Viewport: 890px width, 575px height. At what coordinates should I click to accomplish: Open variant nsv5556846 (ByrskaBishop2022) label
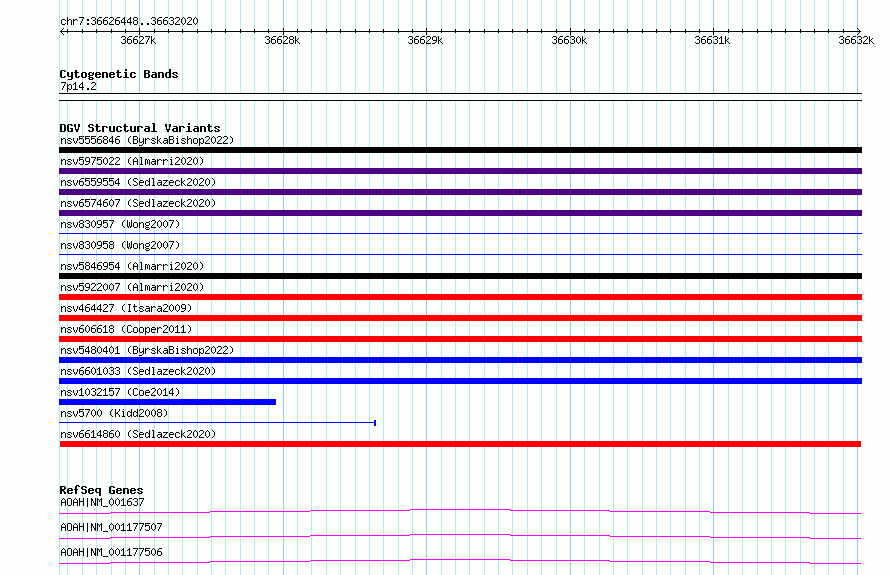point(147,140)
